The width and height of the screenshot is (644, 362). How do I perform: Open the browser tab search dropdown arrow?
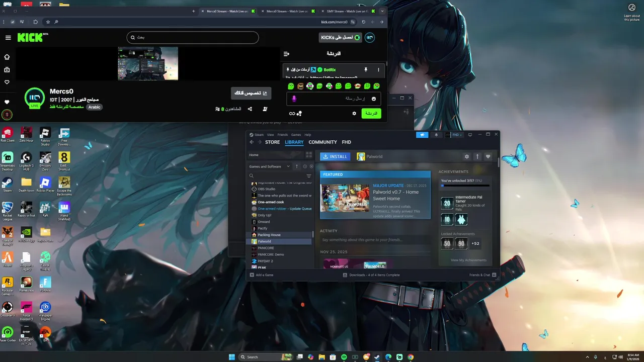[x=382, y=11]
